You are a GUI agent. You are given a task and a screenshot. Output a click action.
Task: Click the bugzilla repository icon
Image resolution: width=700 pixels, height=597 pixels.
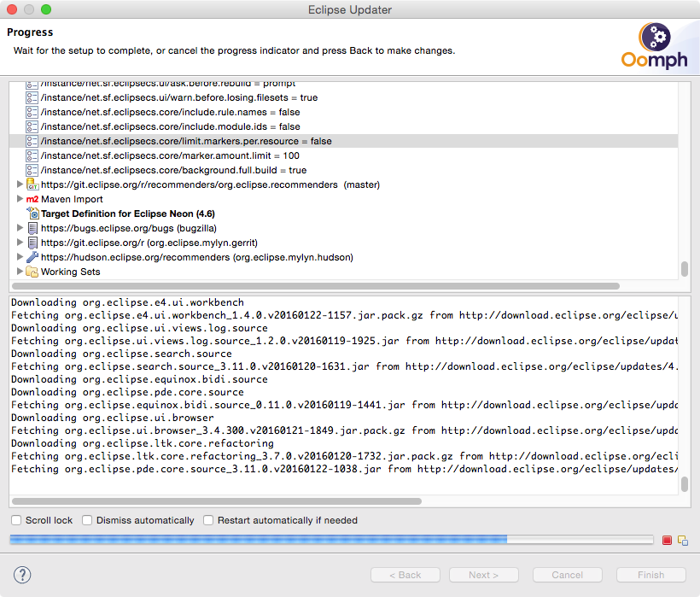(x=32, y=228)
